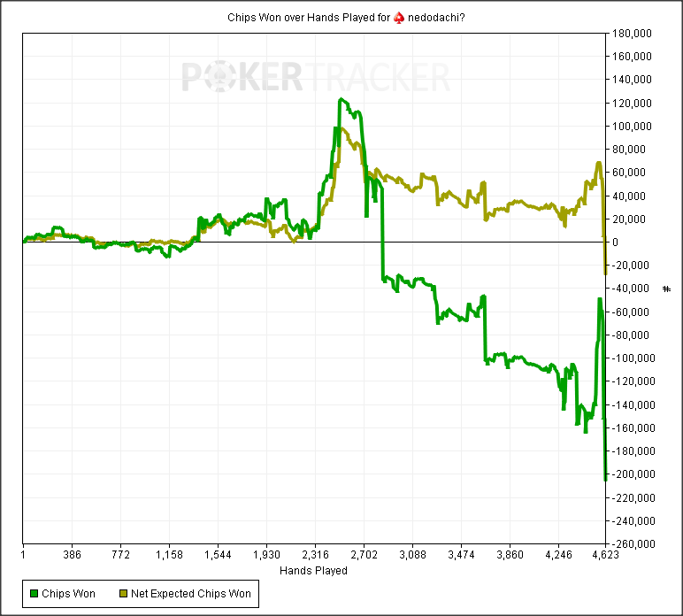This screenshot has height=616, width=683.
Task: Click the x-axis value 1,158
Action: (x=170, y=555)
